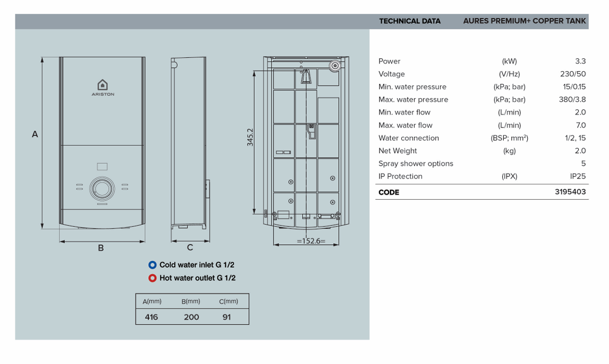Click the spray options value 5

583,164
